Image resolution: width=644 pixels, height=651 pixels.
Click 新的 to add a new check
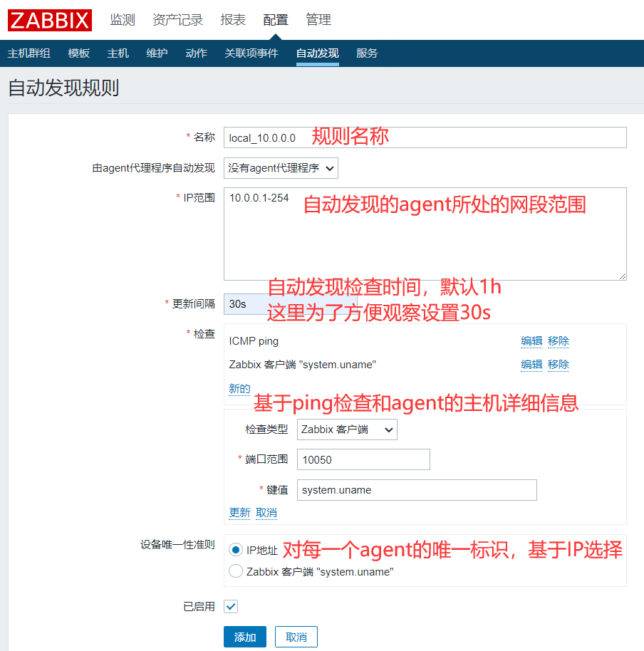click(239, 389)
